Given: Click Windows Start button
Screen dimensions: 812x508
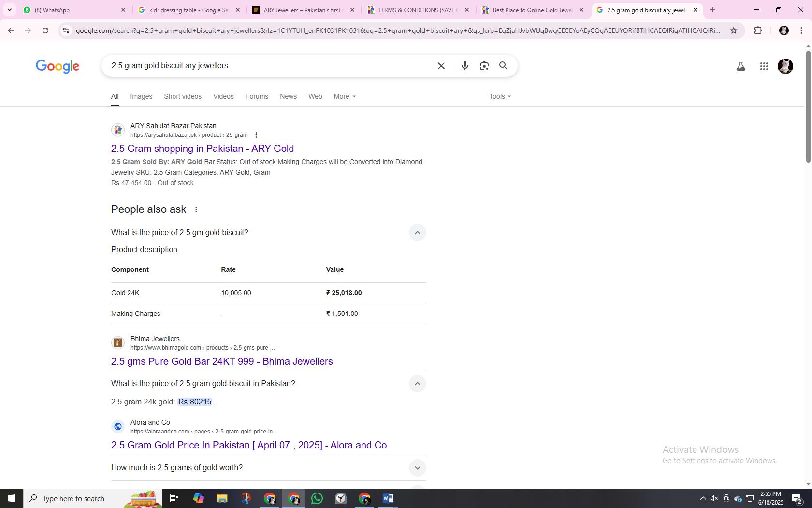Looking at the screenshot, I should [12, 498].
